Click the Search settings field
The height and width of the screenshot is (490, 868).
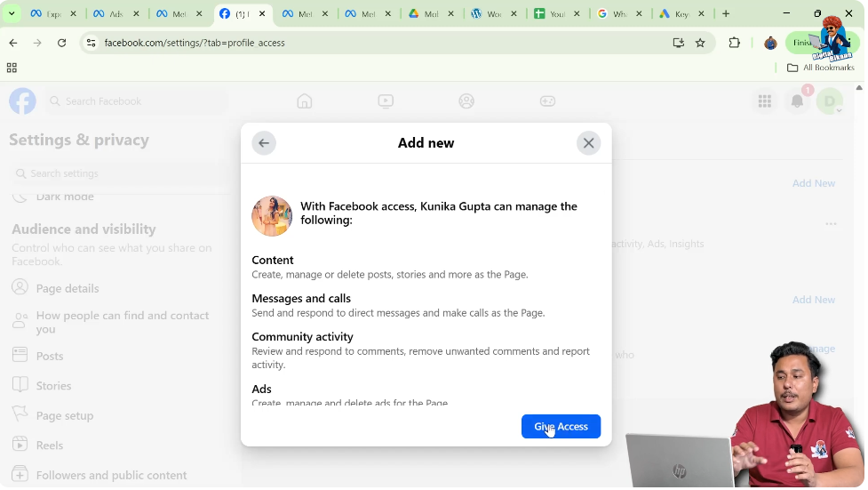(x=121, y=174)
